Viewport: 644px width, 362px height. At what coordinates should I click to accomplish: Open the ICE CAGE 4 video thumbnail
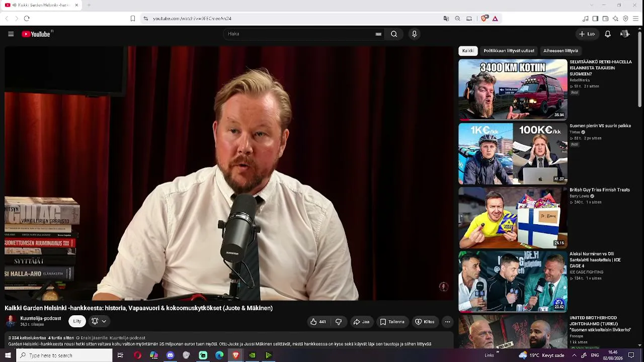coord(513,282)
